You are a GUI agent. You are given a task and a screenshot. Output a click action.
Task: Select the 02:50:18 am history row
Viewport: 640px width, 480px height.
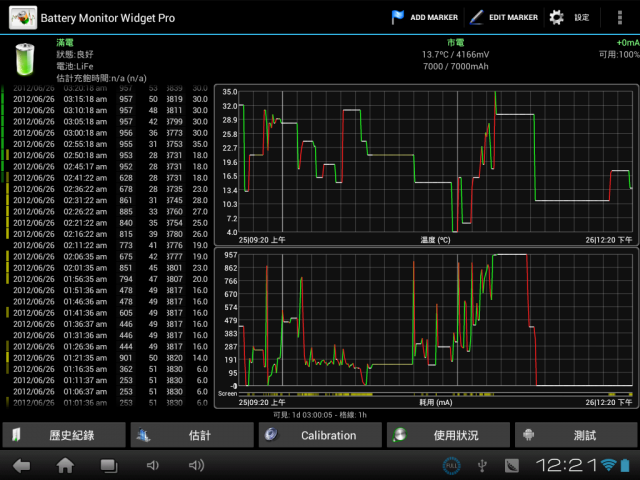[x=108, y=156]
